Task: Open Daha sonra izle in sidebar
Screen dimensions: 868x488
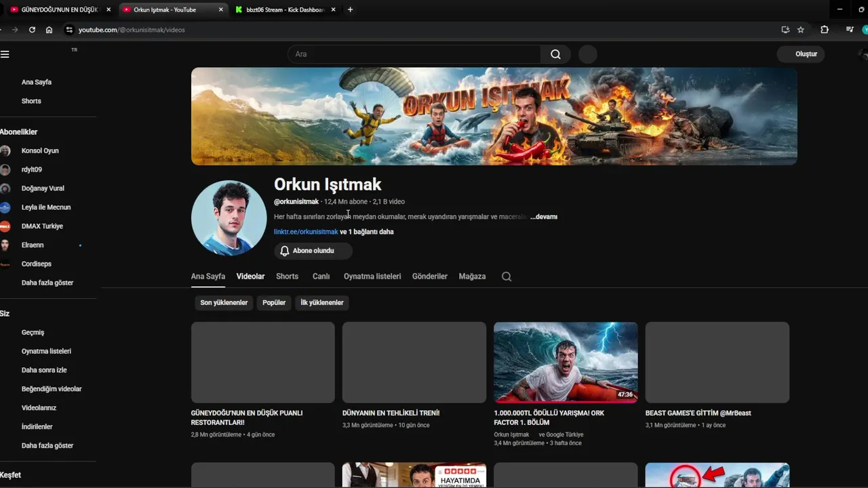Action: (x=44, y=370)
